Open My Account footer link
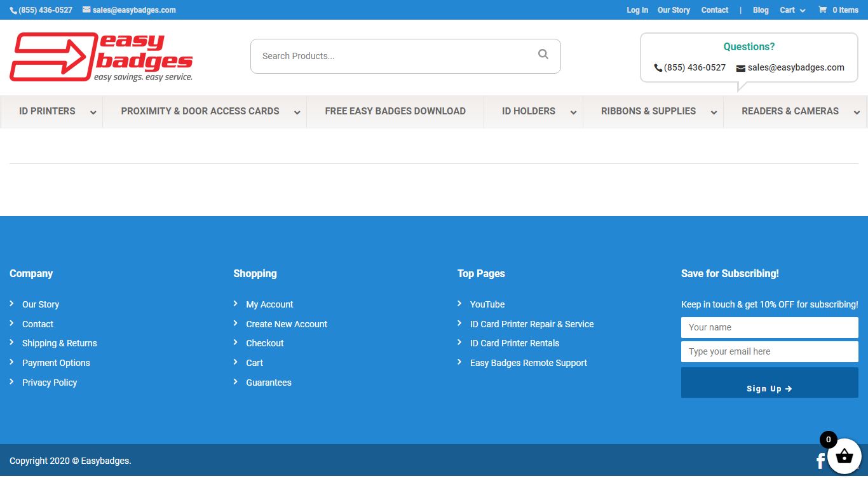The width and height of the screenshot is (868, 488). (269, 304)
